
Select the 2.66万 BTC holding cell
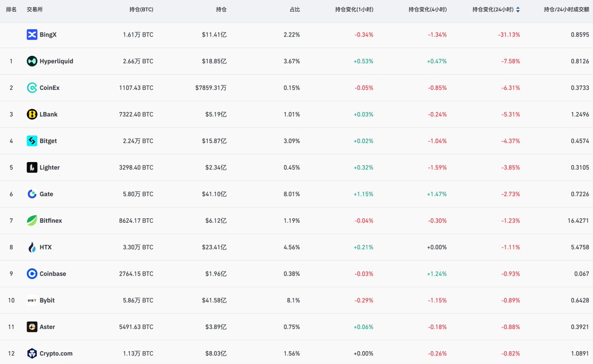coord(138,61)
